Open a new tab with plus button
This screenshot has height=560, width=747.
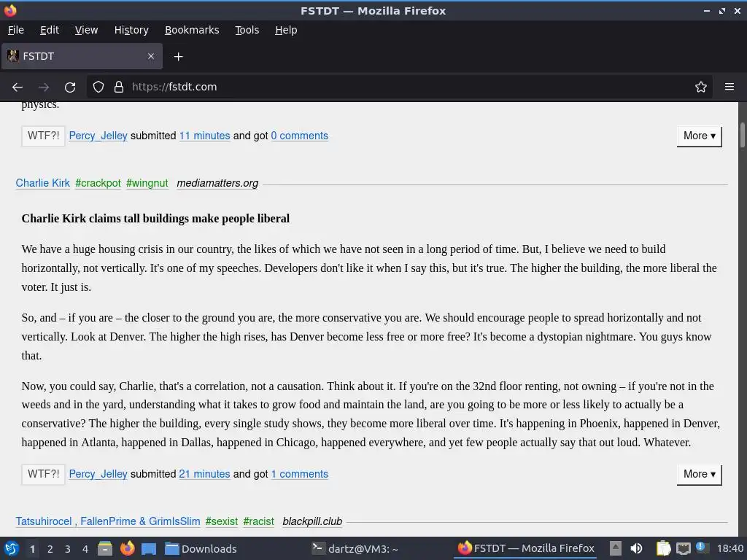[x=178, y=57]
